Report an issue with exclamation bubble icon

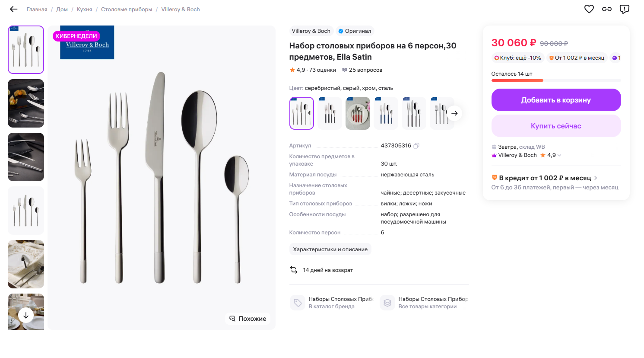(x=624, y=9)
